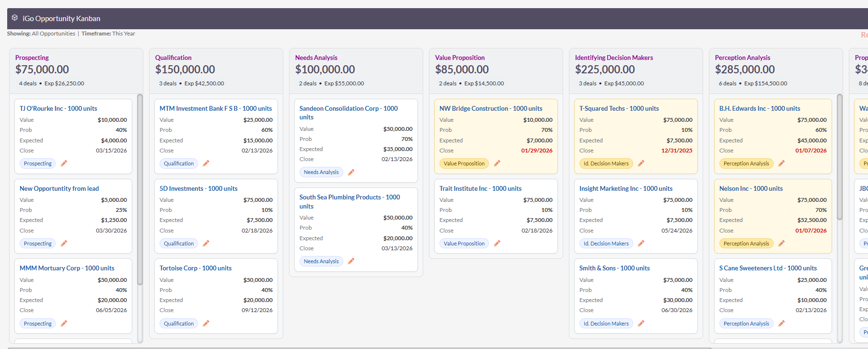
Task: Click the Perception Analysis column vertical scrollbar
Action: coord(840,157)
